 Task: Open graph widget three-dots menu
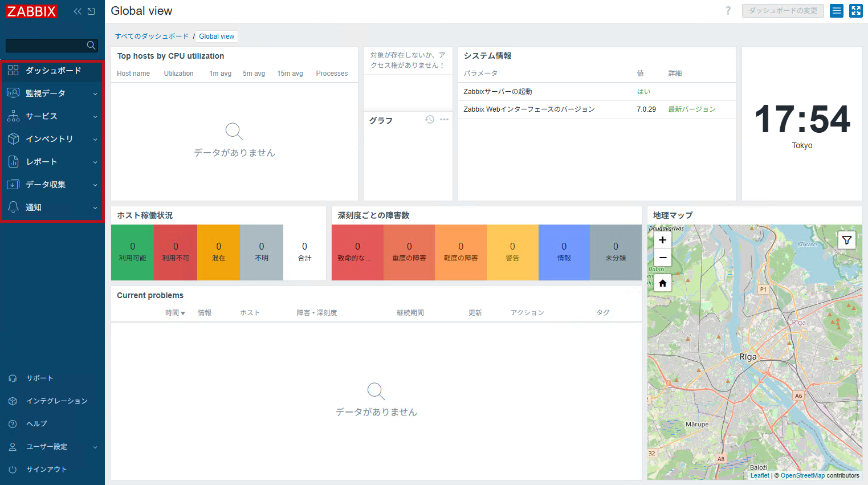coord(444,120)
